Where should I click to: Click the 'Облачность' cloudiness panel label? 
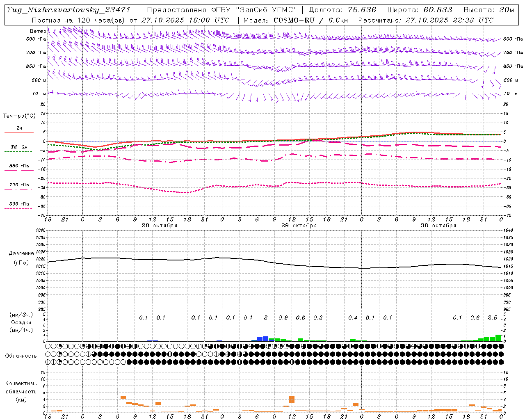21,356
